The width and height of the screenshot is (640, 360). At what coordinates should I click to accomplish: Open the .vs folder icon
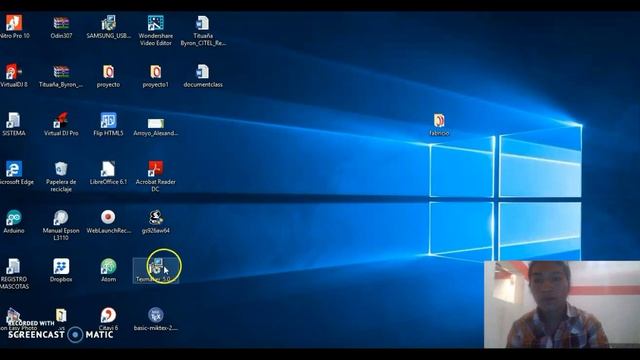click(x=61, y=315)
